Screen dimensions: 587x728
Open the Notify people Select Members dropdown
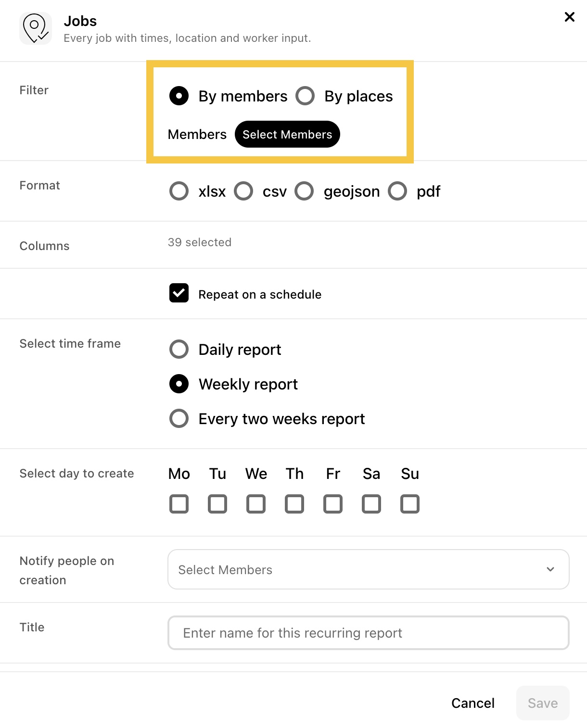pos(369,569)
